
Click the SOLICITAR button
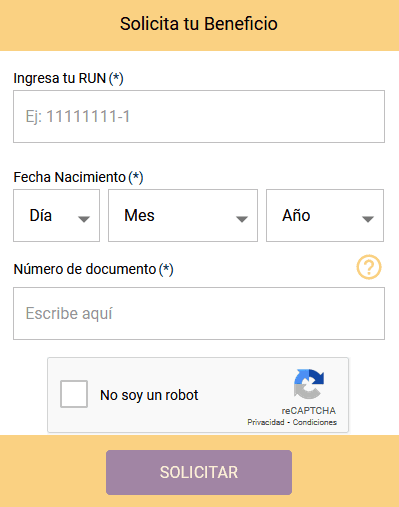(x=199, y=472)
